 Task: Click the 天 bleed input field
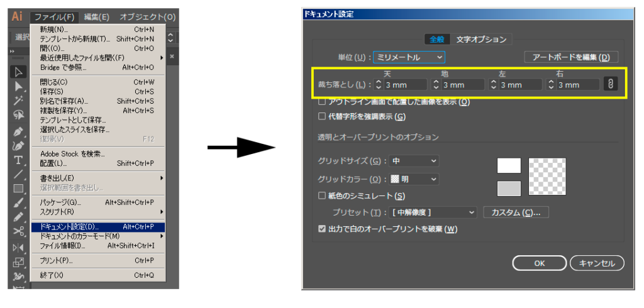point(406,85)
